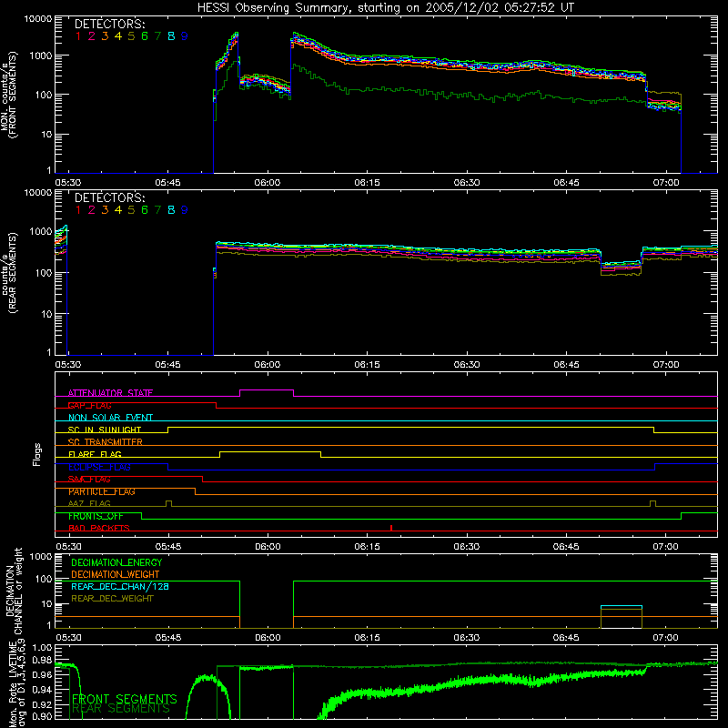Click the DECIMATION_ENERGY legend label

coord(116,562)
